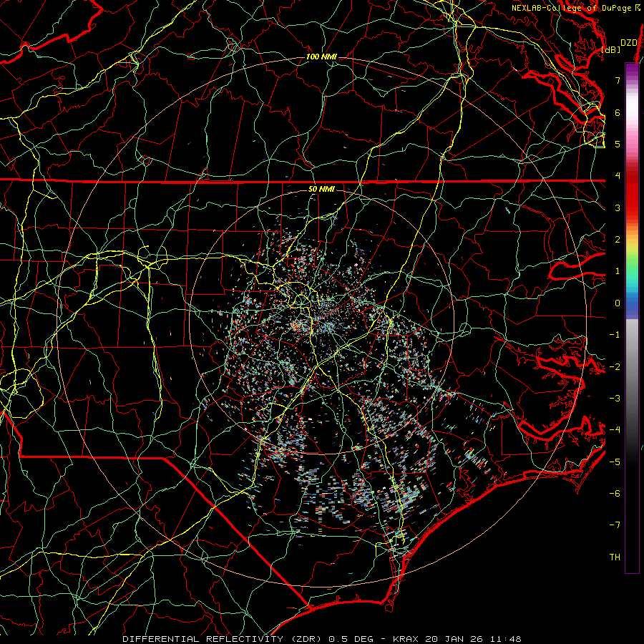The image size is (644, 644).
Task: Click the 1 dB value on the scale
Action: point(618,271)
